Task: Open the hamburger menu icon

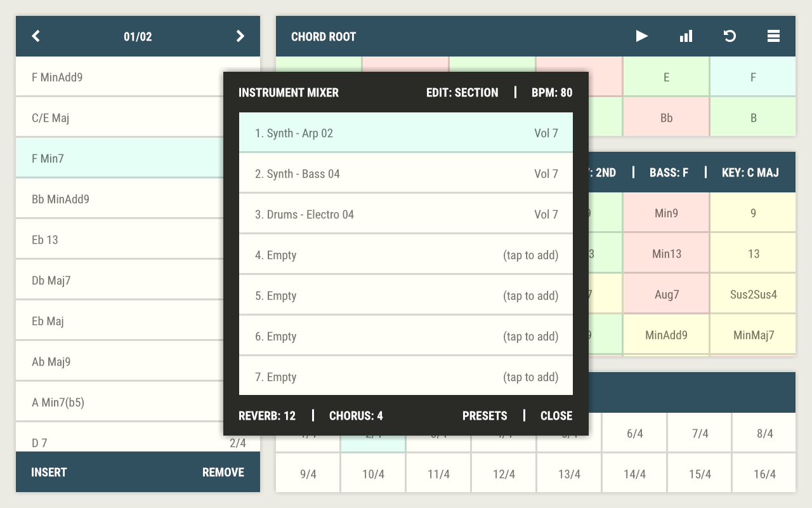Action: [x=774, y=36]
